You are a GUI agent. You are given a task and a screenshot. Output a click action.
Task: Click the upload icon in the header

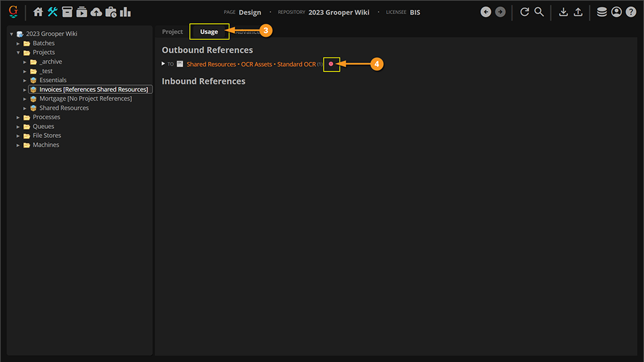[x=578, y=12]
